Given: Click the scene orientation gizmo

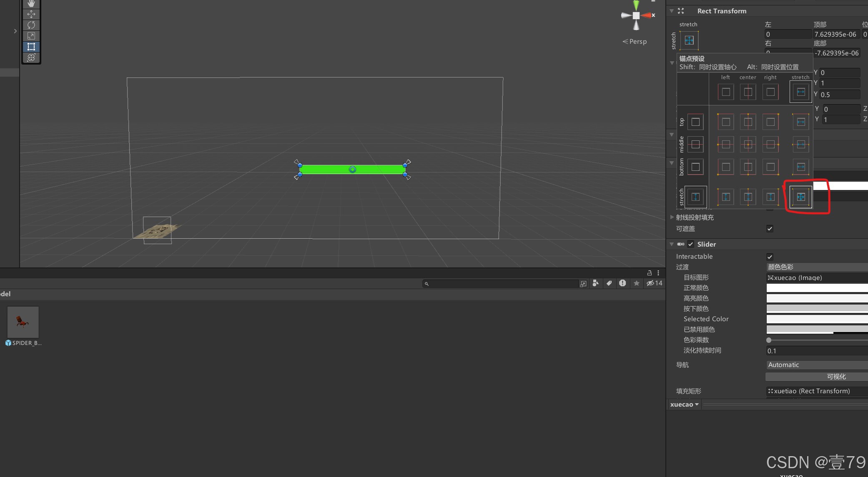Looking at the screenshot, I should tap(636, 15).
